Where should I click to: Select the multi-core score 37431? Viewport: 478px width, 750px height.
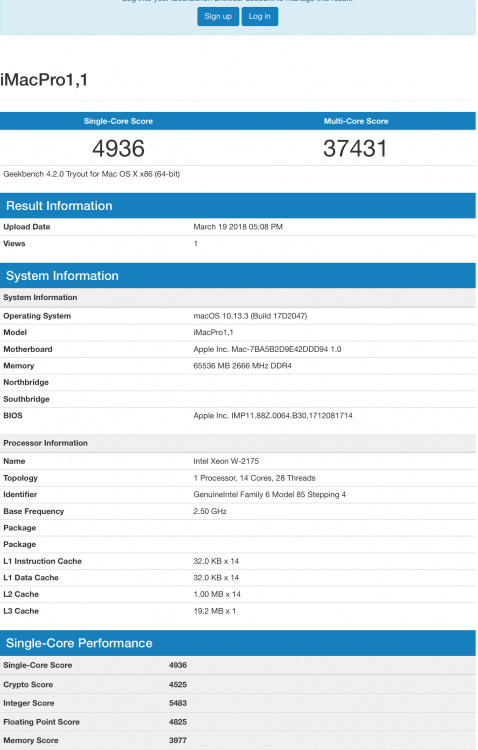355,148
